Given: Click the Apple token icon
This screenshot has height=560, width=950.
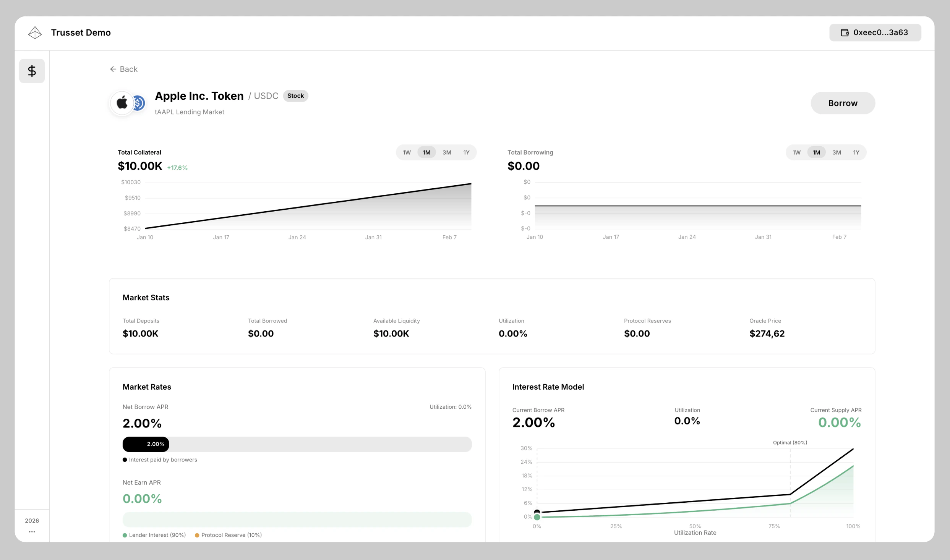Looking at the screenshot, I should click(x=122, y=102).
